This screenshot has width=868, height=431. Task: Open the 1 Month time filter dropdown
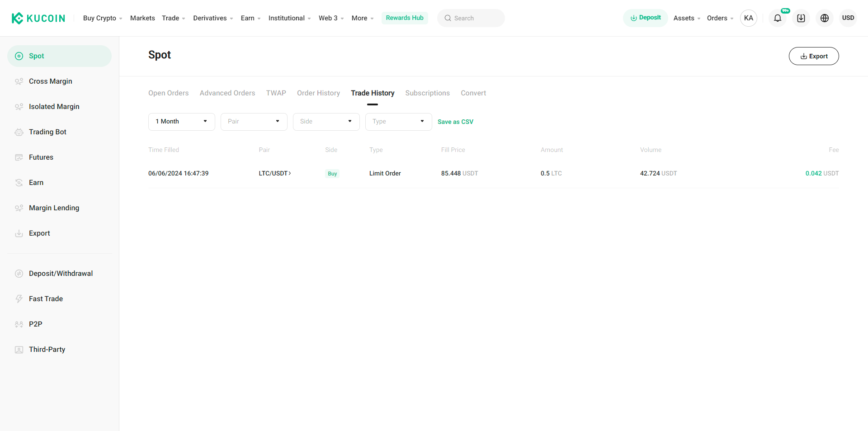(181, 121)
